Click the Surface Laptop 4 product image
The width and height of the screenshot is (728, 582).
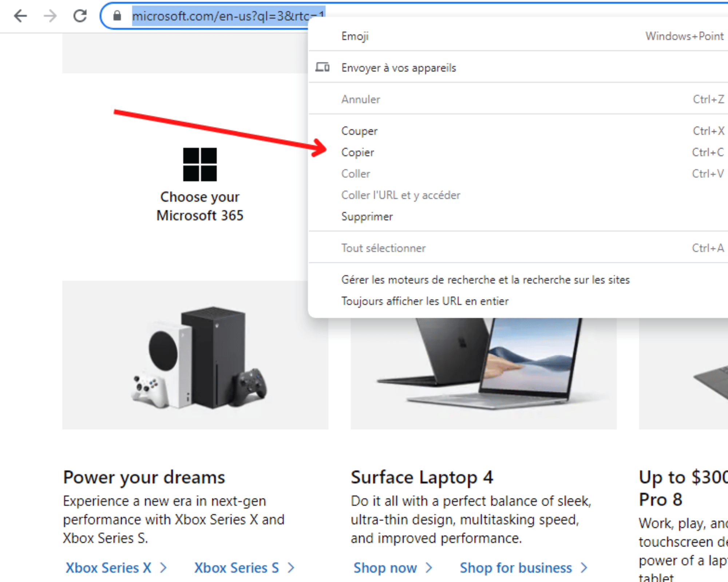483,374
